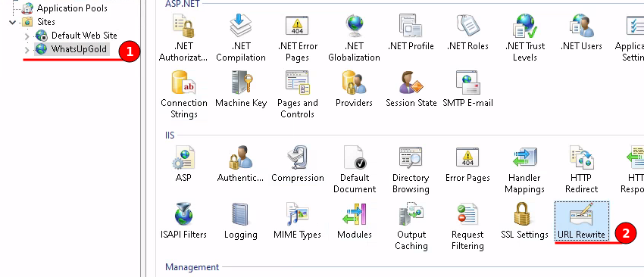
Task: Open .NET Compilation settings
Action: (x=241, y=38)
